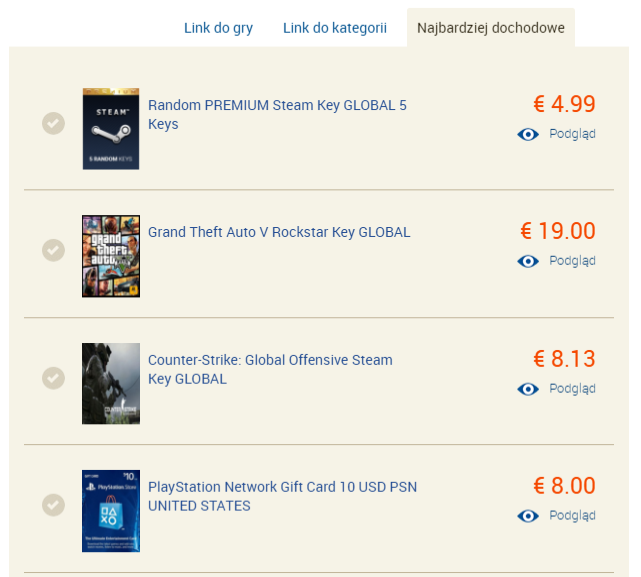Viewport: 641px width, 577px height.
Task: Click the eye icon for PlayStation Network Gift Card
Action: tap(528, 516)
